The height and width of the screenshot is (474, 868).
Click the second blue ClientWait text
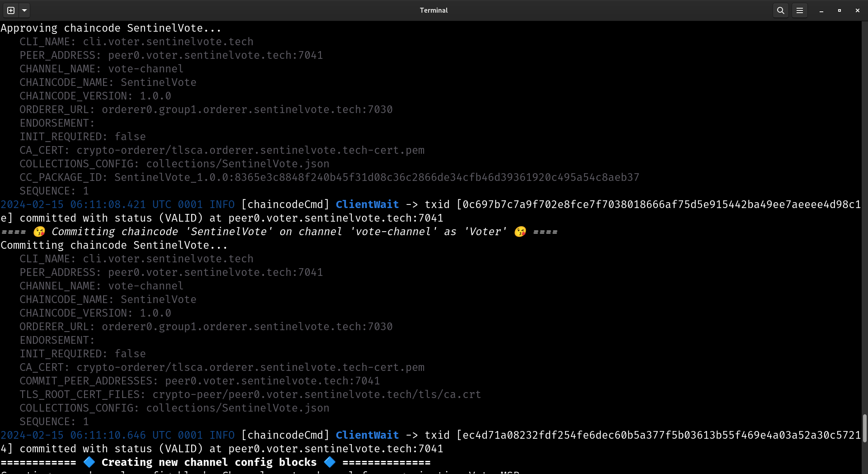pyautogui.click(x=367, y=435)
